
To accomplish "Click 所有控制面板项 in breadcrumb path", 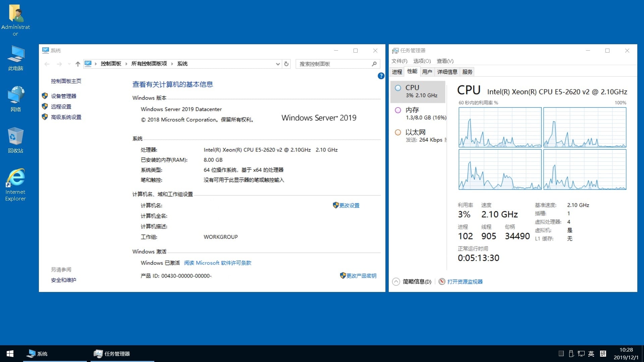I will coord(149,64).
